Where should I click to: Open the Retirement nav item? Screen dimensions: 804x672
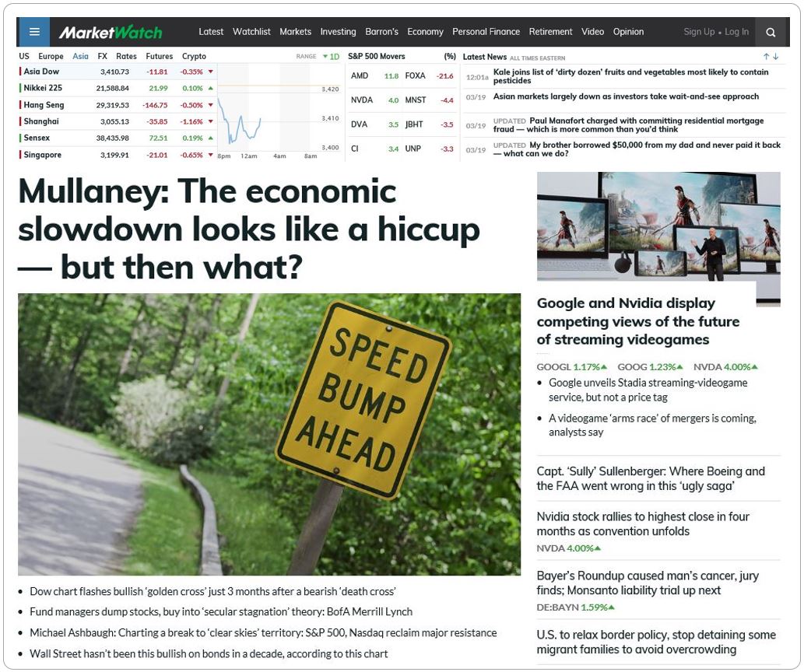click(x=551, y=32)
